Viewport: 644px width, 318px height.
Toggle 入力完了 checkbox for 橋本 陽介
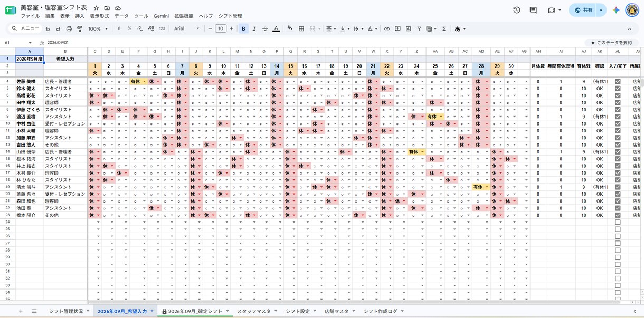(618, 215)
